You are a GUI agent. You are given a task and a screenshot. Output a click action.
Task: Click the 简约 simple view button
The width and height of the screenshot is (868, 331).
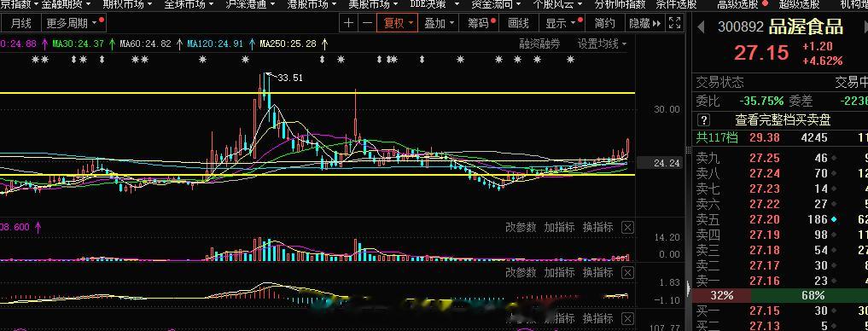tap(605, 23)
